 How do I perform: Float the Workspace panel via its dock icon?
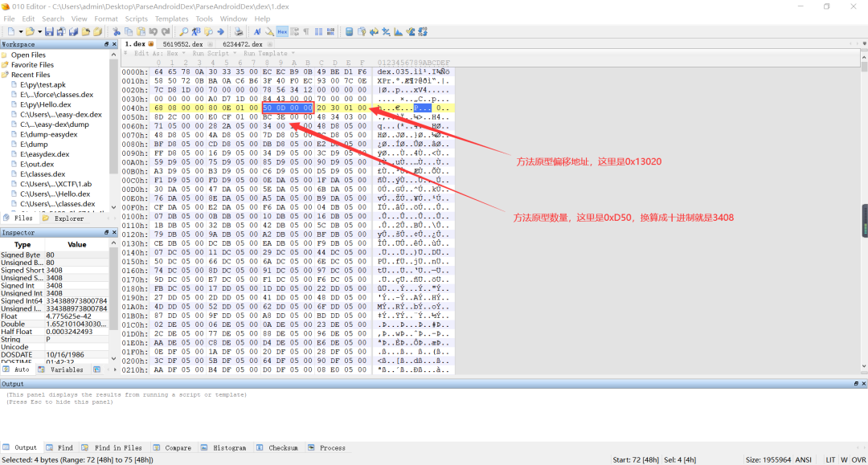106,44
